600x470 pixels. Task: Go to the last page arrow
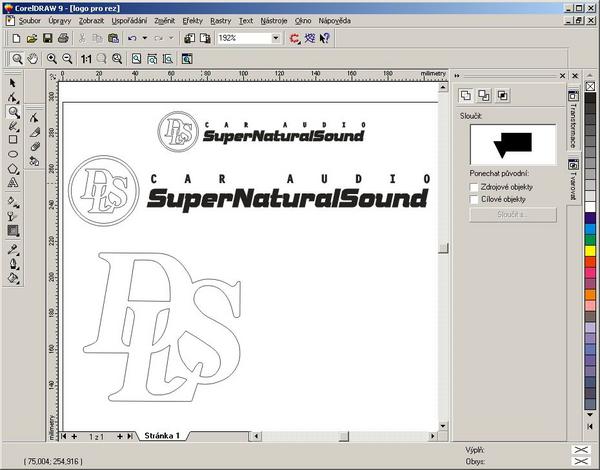pyautogui.click(x=130, y=436)
